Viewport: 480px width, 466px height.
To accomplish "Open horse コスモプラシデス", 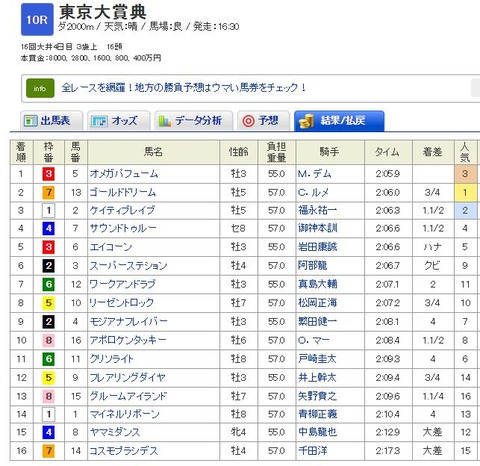I will 124,451.
